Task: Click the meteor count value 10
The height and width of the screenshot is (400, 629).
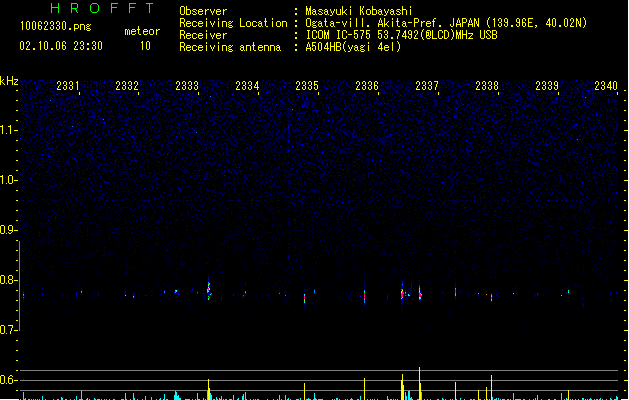Action: click(145, 46)
